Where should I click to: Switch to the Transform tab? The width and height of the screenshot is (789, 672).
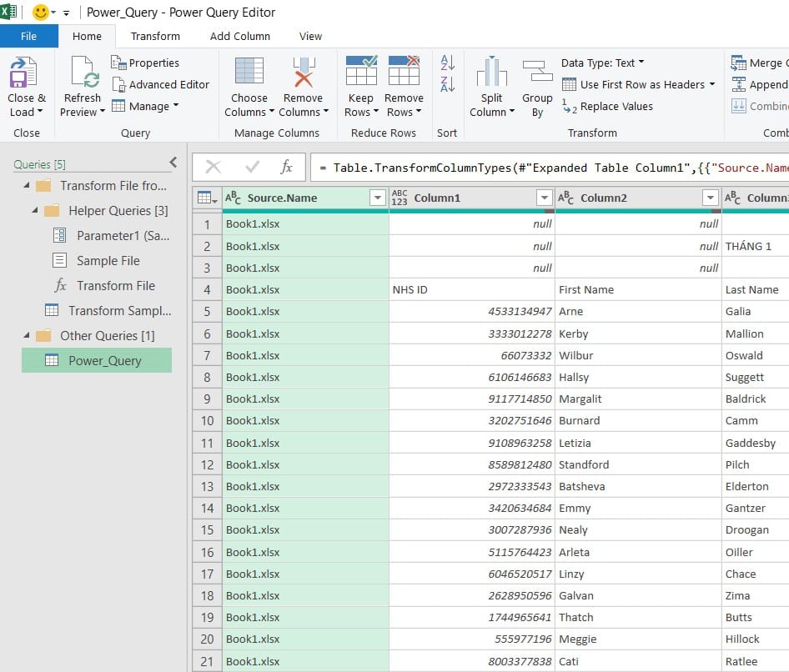click(155, 36)
